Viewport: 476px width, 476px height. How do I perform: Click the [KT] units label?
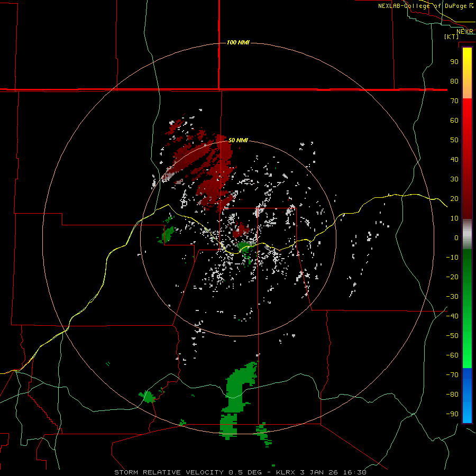[x=452, y=36]
